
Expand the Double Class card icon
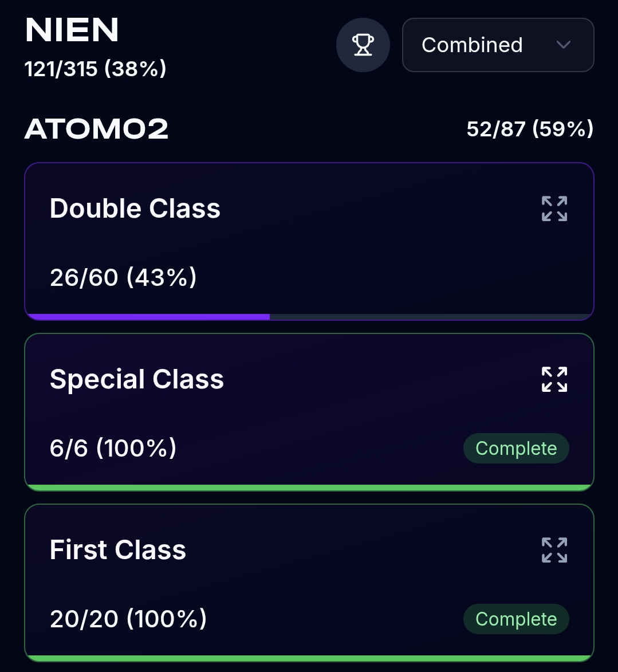click(554, 209)
